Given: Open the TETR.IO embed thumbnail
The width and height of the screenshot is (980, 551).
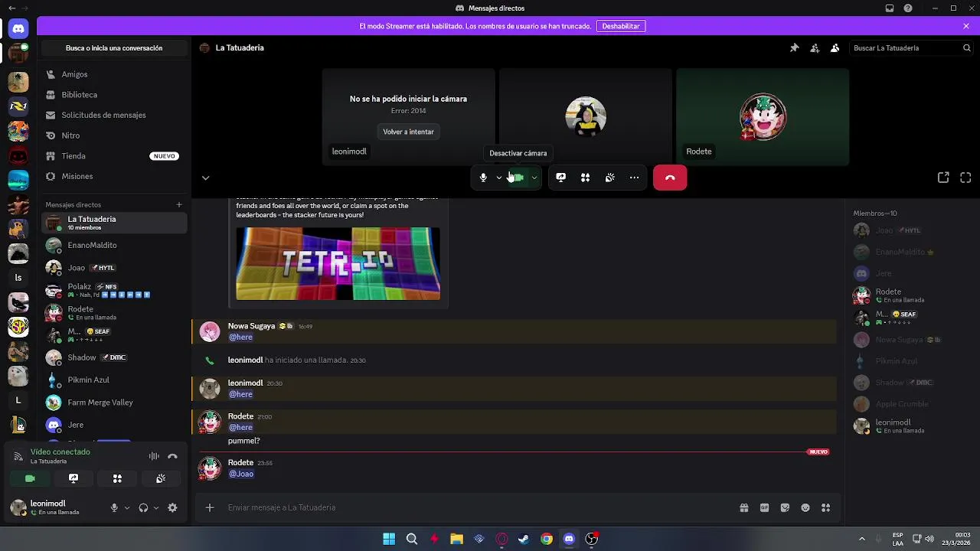Looking at the screenshot, I should tap(338, 263).
